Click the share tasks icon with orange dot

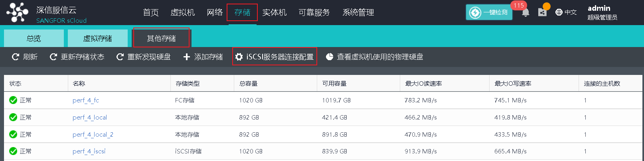542,12
